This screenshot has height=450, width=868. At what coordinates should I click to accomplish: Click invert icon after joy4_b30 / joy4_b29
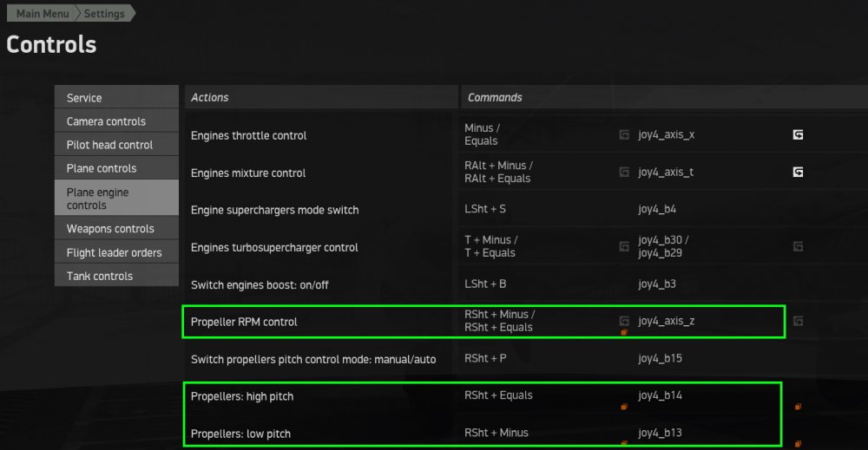coord(798,247)
